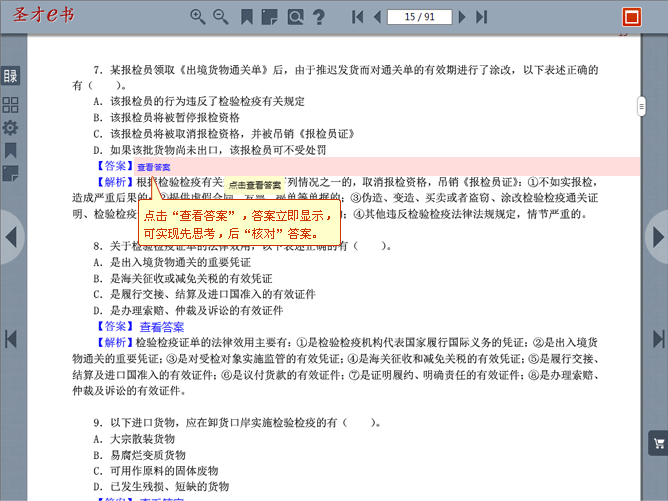Open bookmarks list in left sidebar
The image size is (668, 501).
point(10,150)
